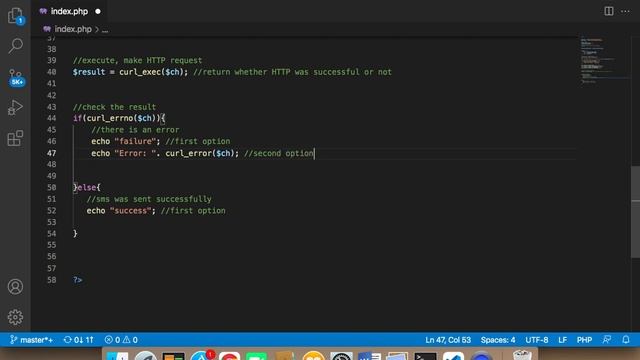Click the closing "?>" PHP tag

coord(78,280)
